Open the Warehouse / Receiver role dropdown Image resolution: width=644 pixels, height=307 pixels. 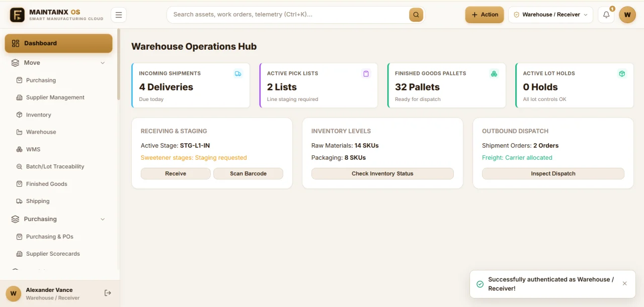551,15
